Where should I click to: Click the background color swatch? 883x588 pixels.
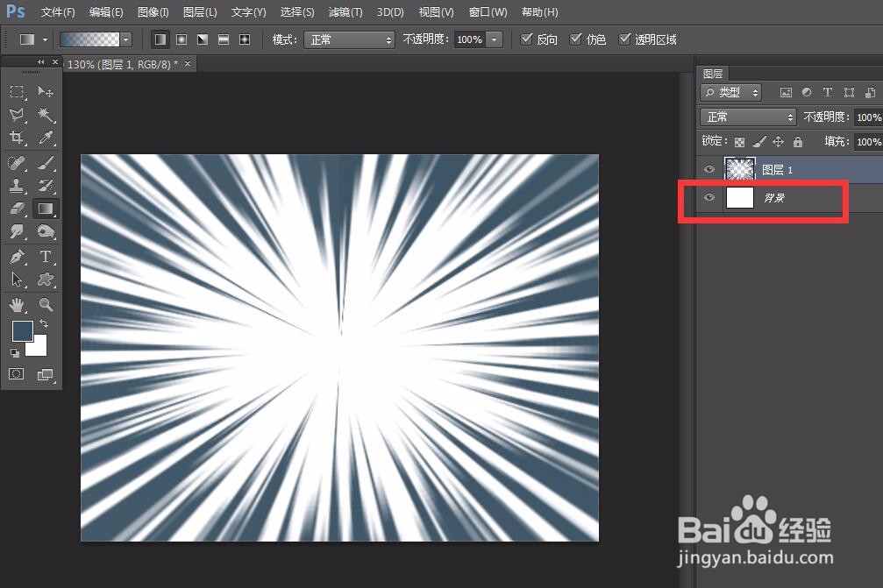(x=39, y=348)
